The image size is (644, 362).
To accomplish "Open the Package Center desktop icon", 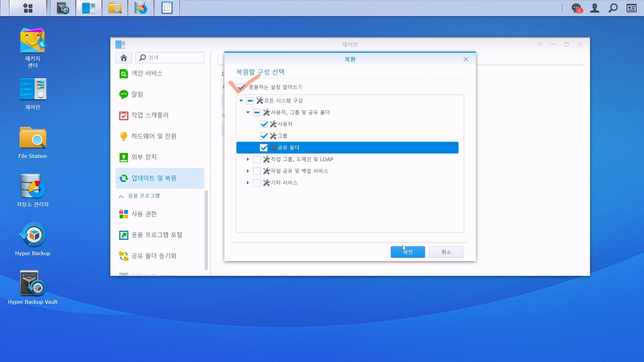I will [x=33, y=41].
